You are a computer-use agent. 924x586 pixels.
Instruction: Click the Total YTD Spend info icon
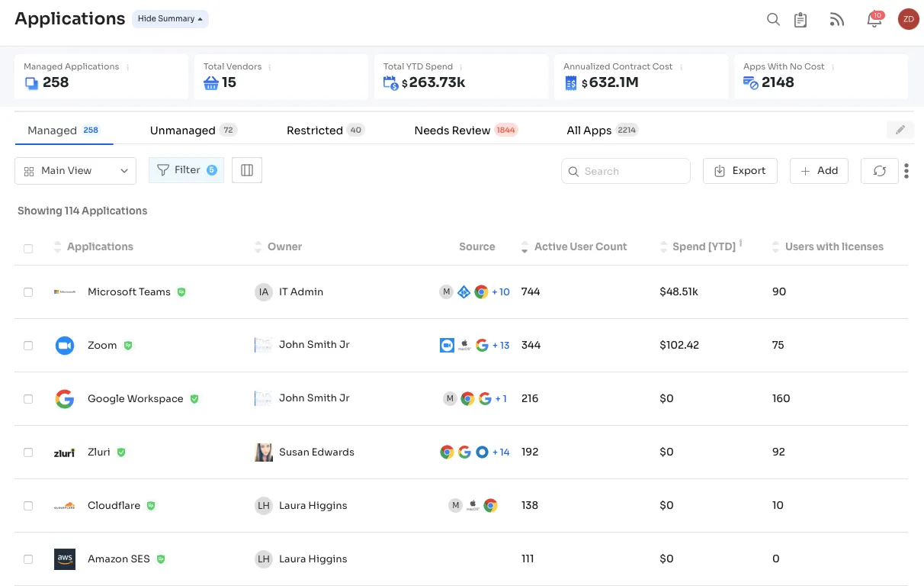coord(461,67)
